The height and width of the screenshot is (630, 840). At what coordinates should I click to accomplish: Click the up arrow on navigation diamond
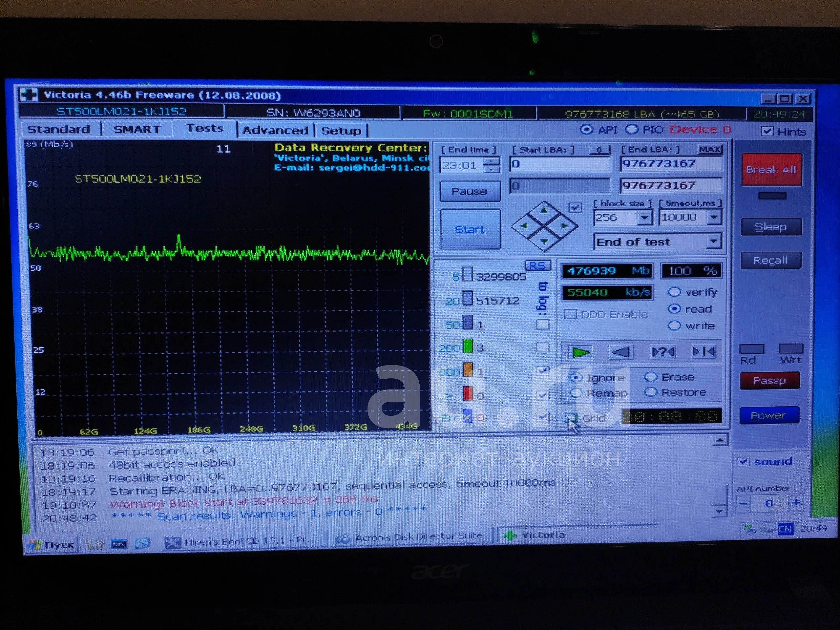pos(544,210)
